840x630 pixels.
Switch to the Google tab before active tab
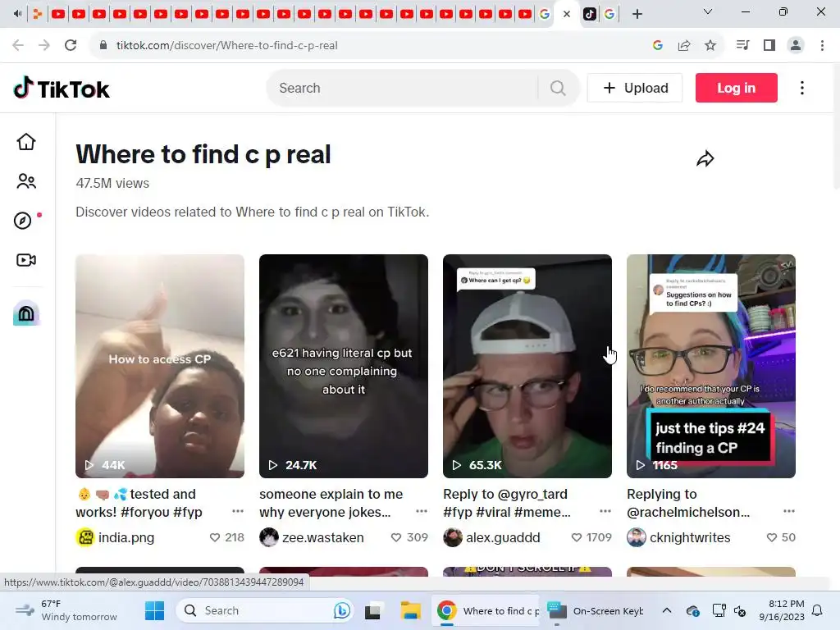coord(545,14)
